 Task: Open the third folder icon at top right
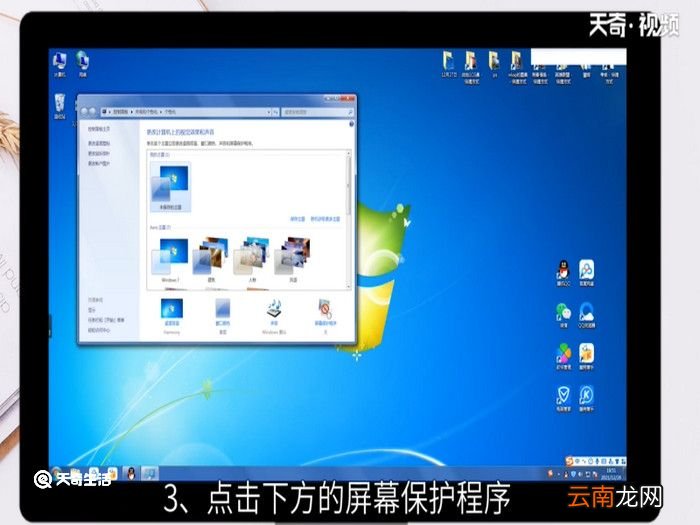tap(494, 64)
